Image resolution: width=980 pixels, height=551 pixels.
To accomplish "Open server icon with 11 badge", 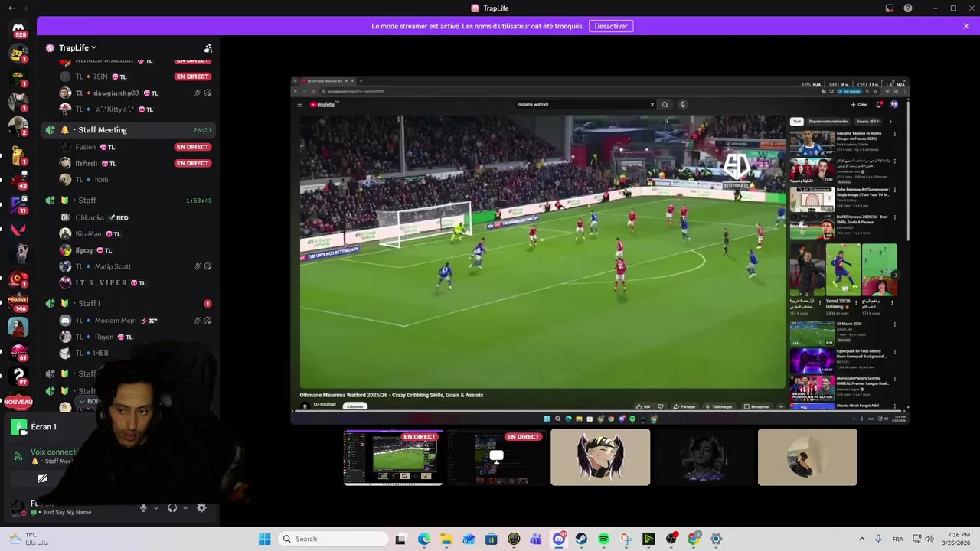I will tap(18, 204).
